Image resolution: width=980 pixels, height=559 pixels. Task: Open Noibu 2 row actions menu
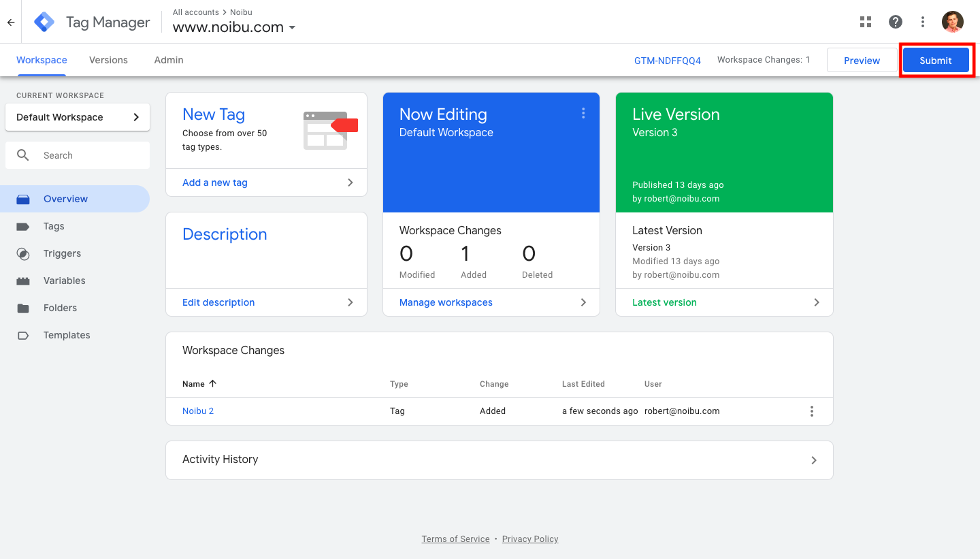tap(811, 411)
